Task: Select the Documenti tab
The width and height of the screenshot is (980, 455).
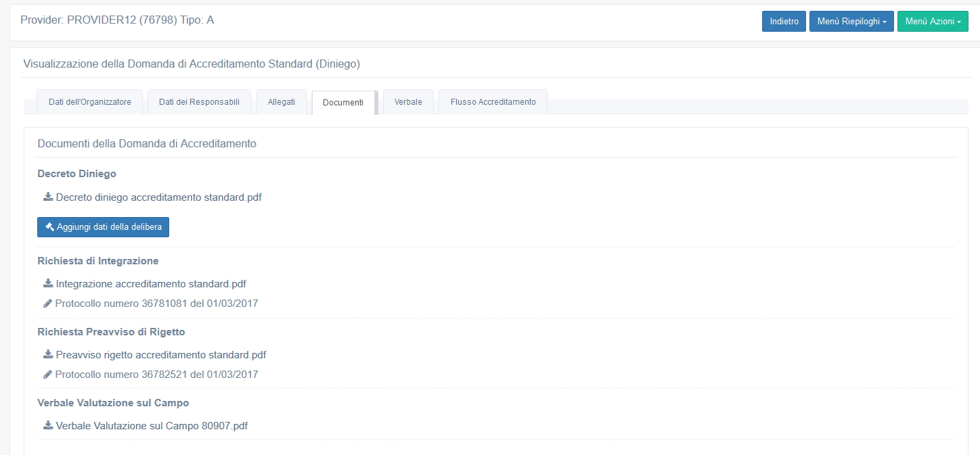Action: tap(343, 103)
